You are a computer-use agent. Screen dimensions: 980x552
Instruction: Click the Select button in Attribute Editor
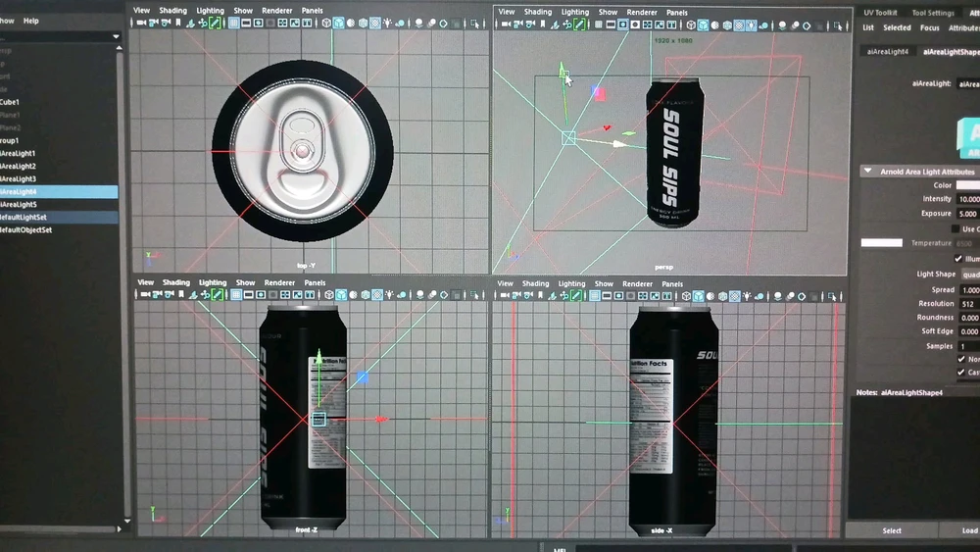coord(892,530)
